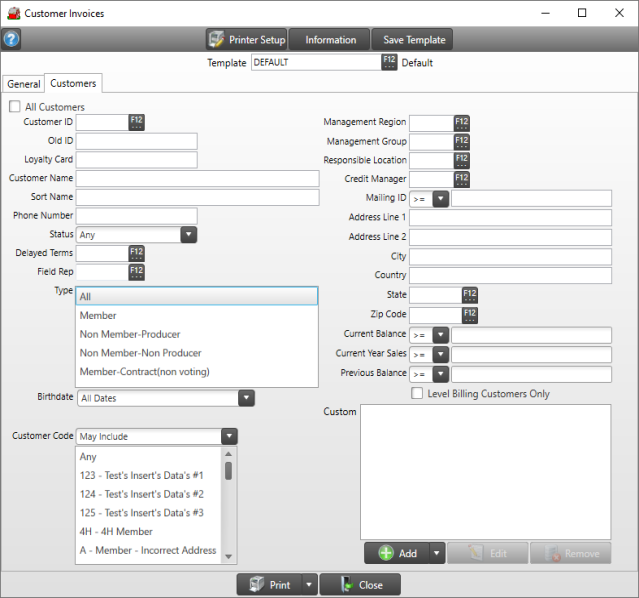Image resolution: width=639 pixels, height=598 pixels.
Task: Enable the All Customers checkbox
Action: (x=15, y=107)
